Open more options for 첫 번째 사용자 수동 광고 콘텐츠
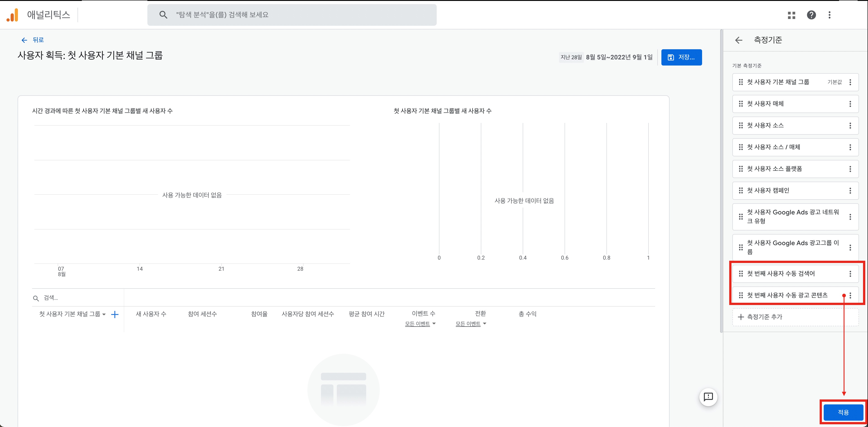The height and width of the screenshot is (427, 868). [x=850, y=295]
